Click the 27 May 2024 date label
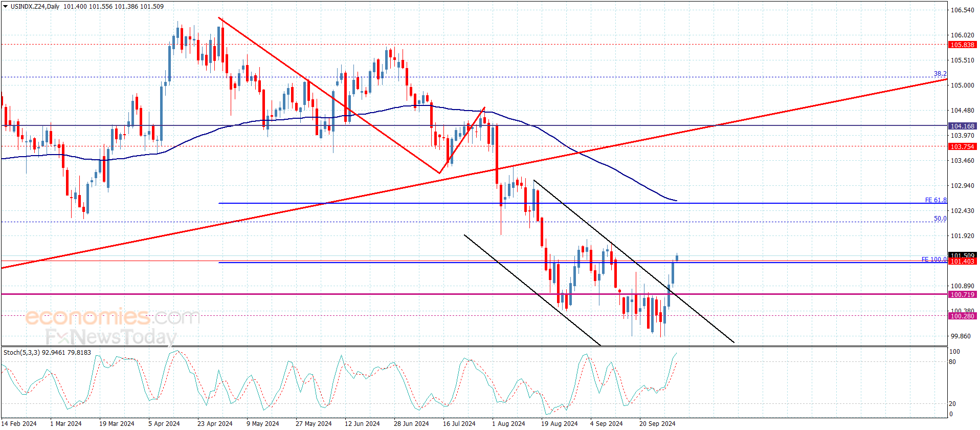Viewport: 980px width, 430px height. click(x=314, y=423)
